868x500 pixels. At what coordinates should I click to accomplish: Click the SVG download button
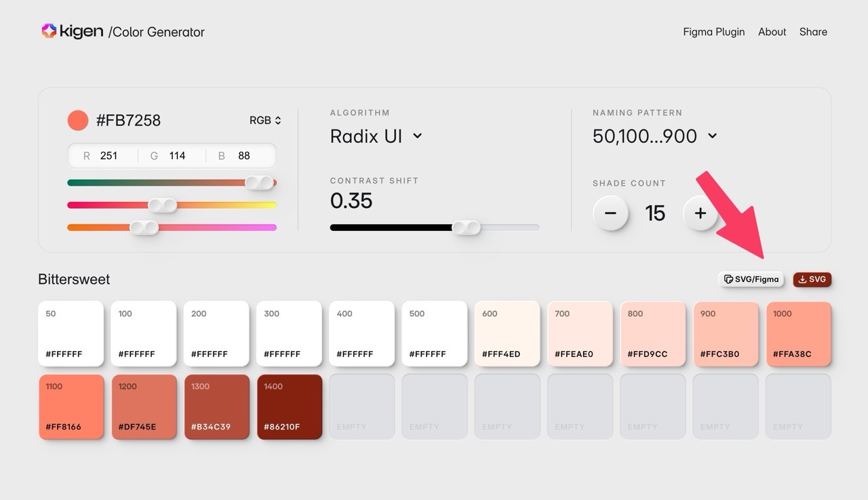812,279
